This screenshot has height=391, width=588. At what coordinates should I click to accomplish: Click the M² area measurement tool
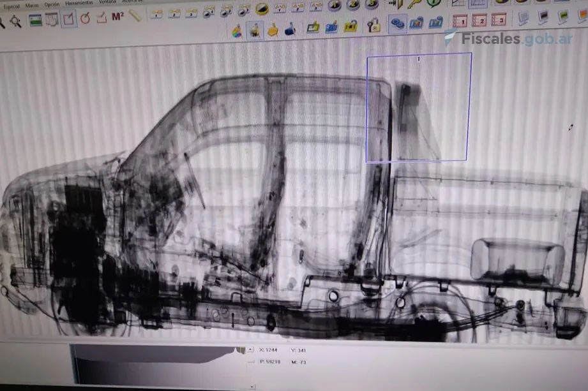[117, 17]
